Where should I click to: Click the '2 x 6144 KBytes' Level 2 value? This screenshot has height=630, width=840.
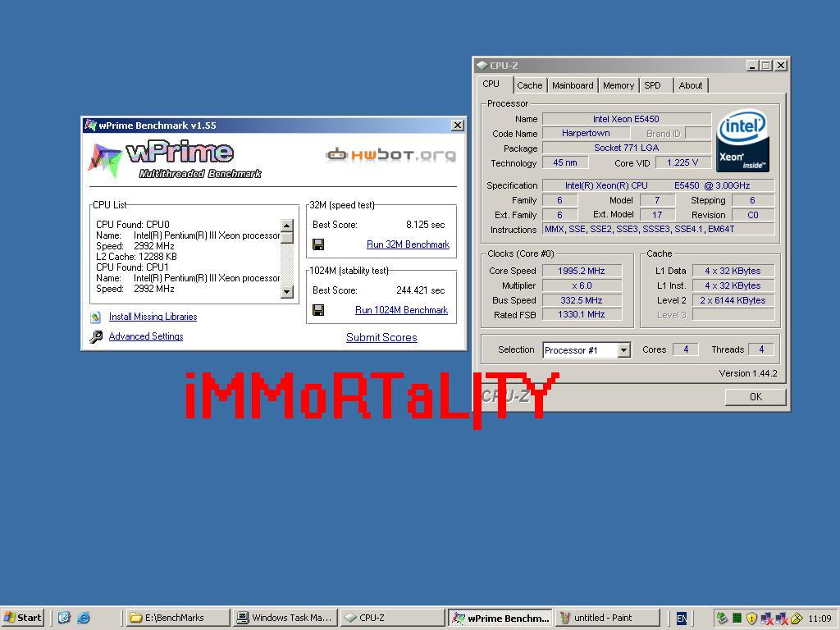[733, 300]
